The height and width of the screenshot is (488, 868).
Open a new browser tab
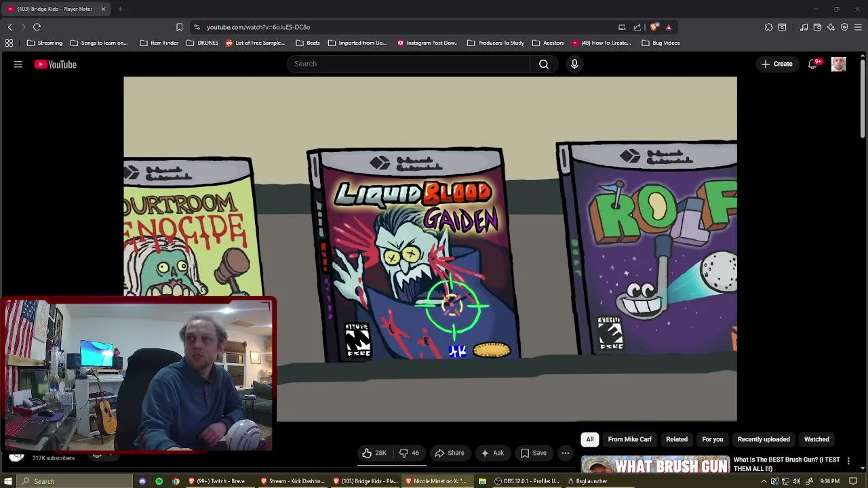120,9
